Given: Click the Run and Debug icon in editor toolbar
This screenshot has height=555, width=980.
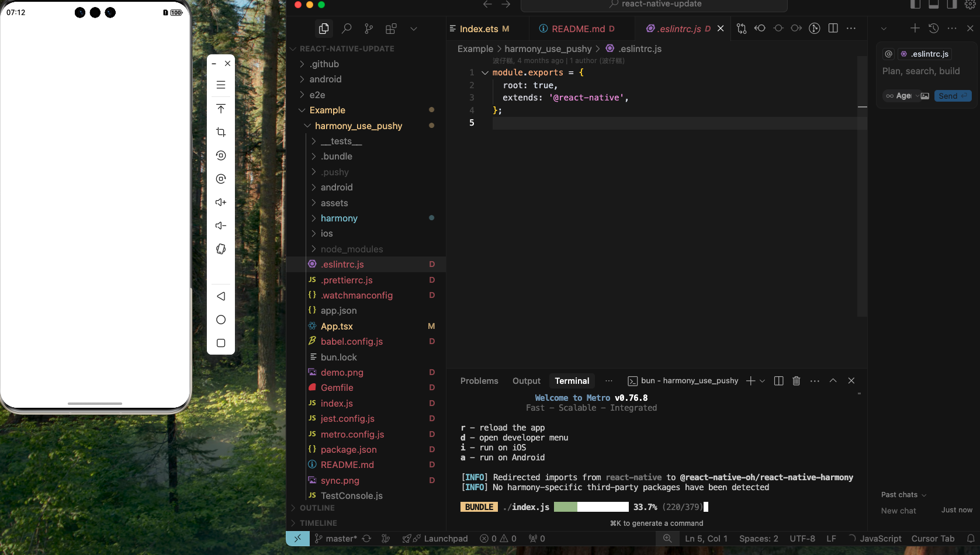Looking at the screenshot, I should 814,28.
